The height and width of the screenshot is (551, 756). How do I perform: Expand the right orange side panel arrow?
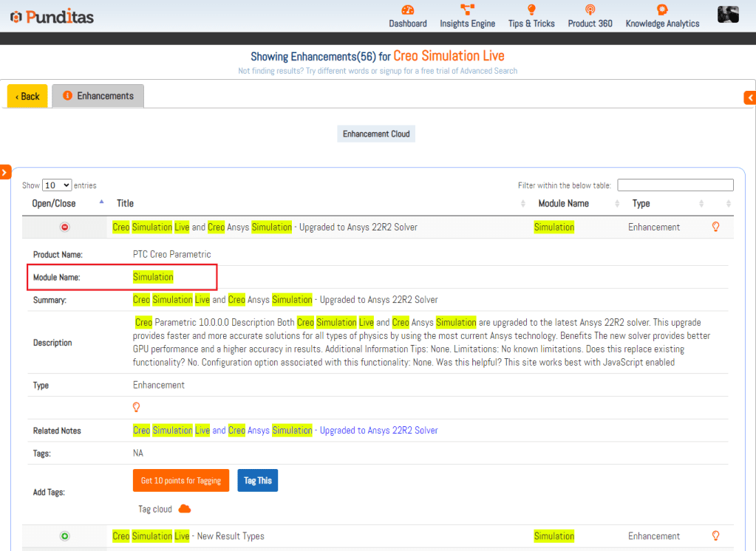[x=750, y=97]
